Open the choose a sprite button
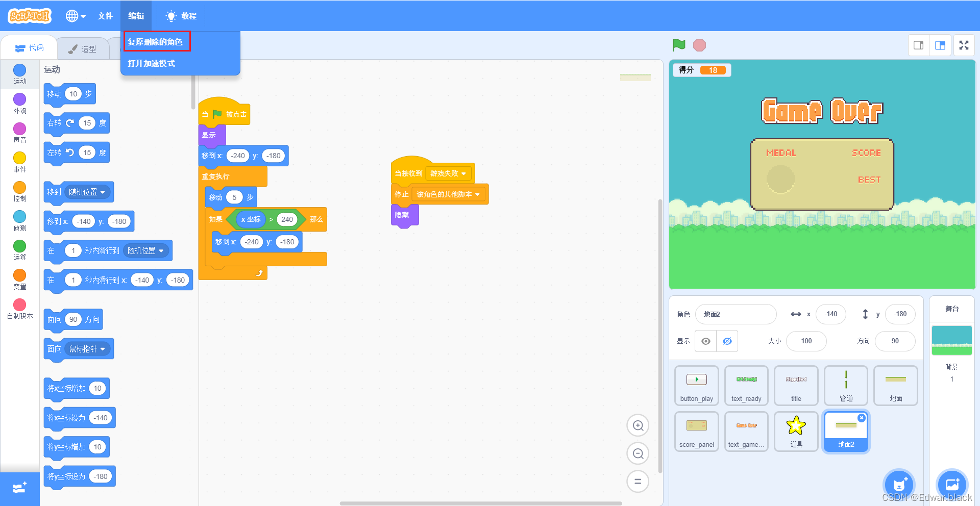 tap(899, 485)
